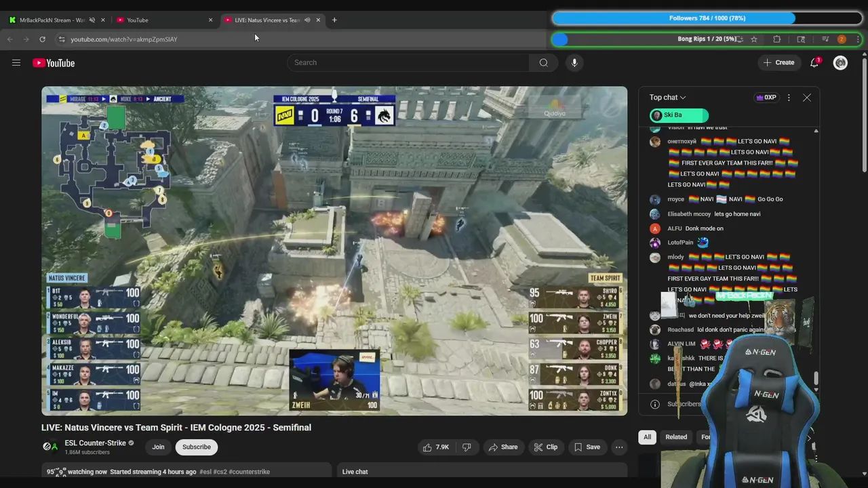
Task: Create a Clip of the stream
Action: pos(545,447)
